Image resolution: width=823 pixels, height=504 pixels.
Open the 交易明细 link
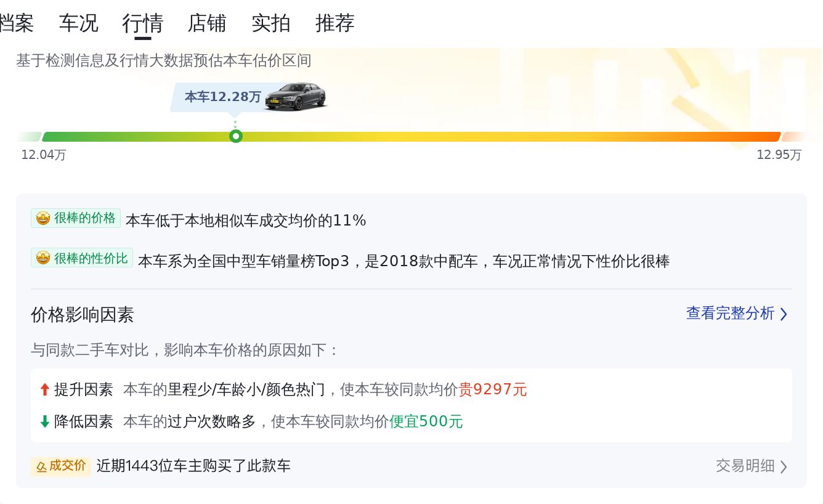745,466
